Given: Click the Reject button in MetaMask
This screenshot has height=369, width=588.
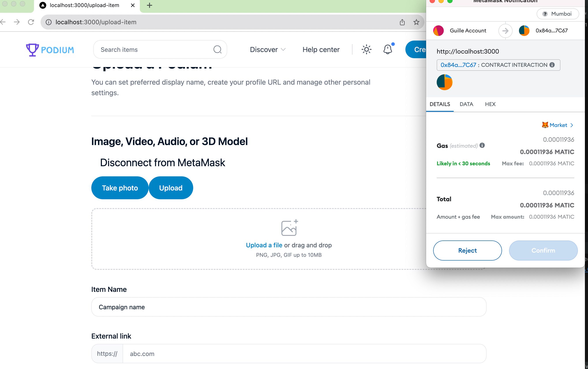Looking at the screenshot, I should pyautogui.click(x=467, y=250).
